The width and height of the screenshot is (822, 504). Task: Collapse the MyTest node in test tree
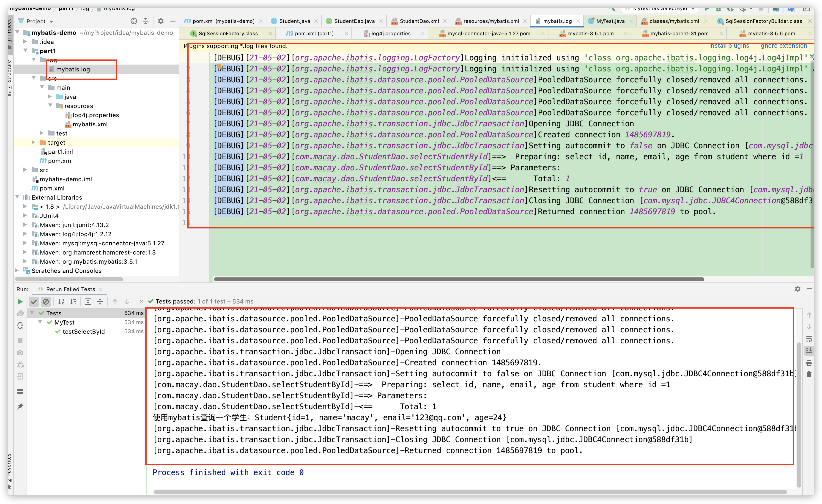40,322
